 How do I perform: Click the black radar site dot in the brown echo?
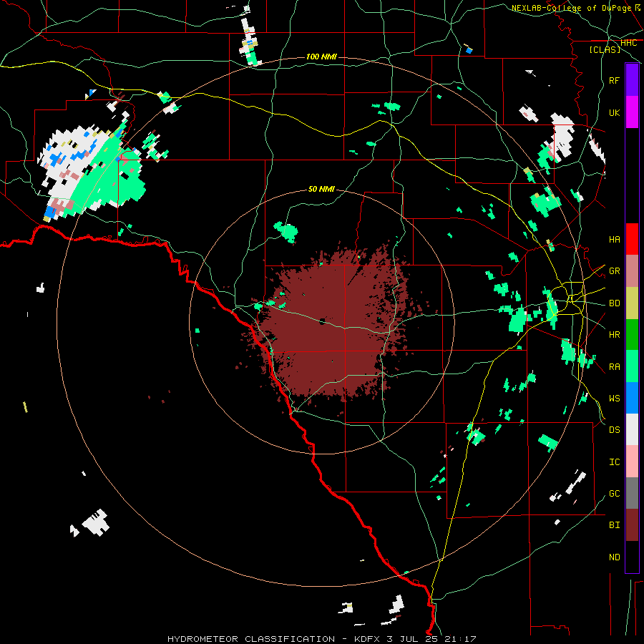[323, 321]
